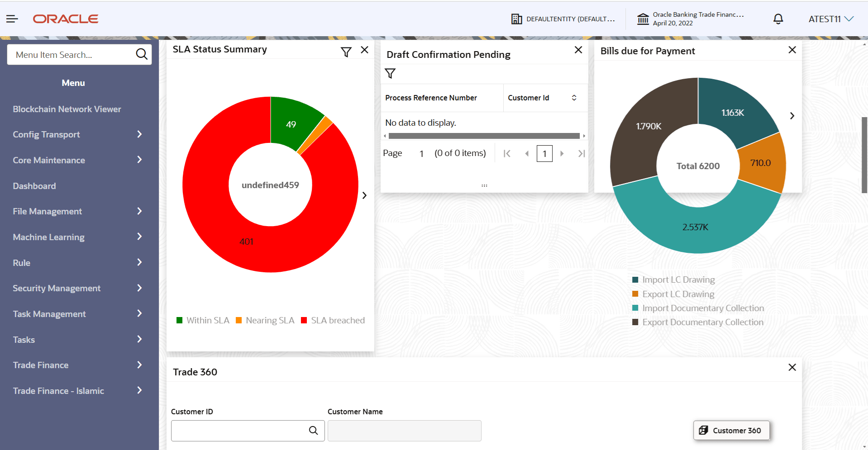This screenshot has width=868, height=450.
Task: Open the Trade Finance menu item
Action: coord(41,365)
